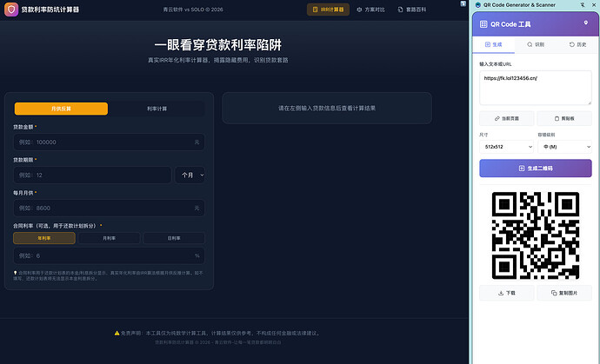Click the header text 青云软件 vs SOLO © 2026
This screenshot has width=600, height=364.
tap(193, 10)
